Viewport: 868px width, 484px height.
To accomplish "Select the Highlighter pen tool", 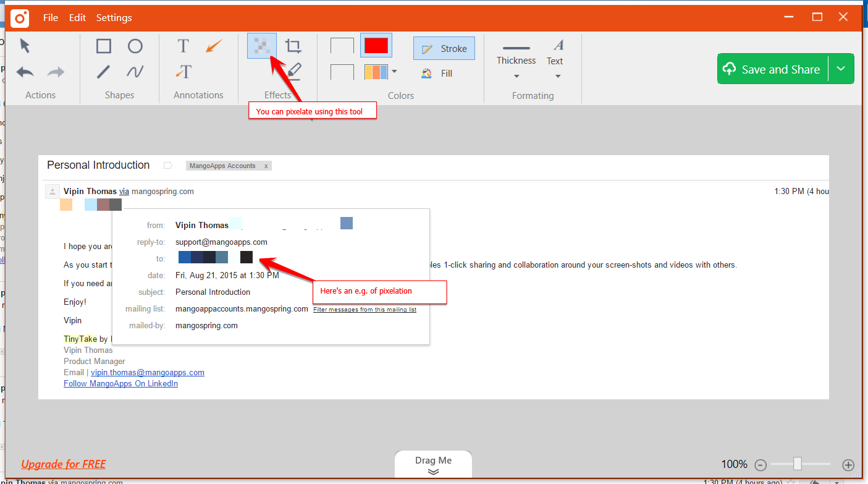I will tap(294, 71).
